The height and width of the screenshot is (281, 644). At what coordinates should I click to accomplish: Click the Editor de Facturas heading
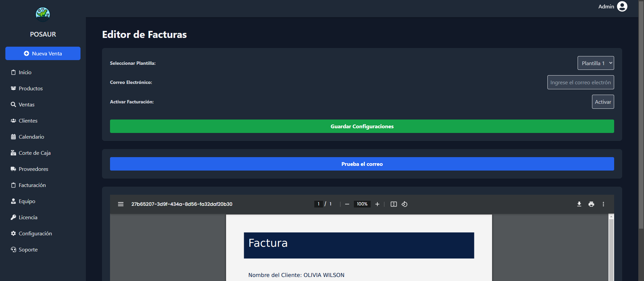pyautogui.click(x=144, y=35)
